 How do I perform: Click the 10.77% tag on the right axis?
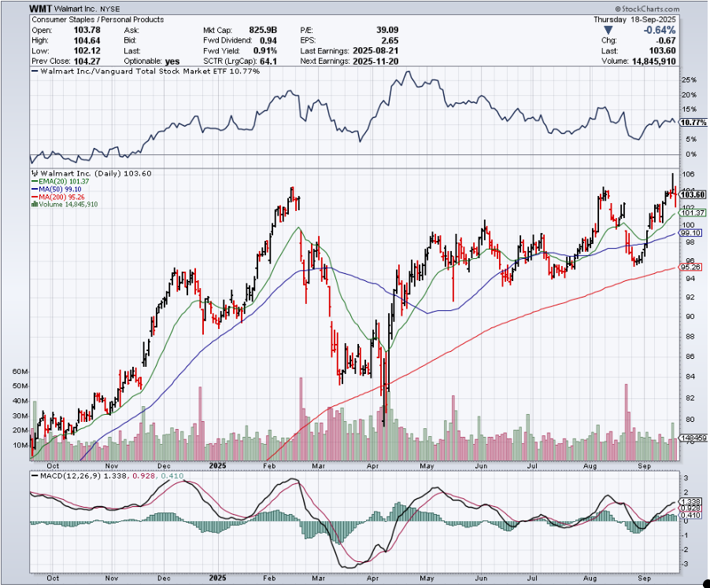point(693,123)
